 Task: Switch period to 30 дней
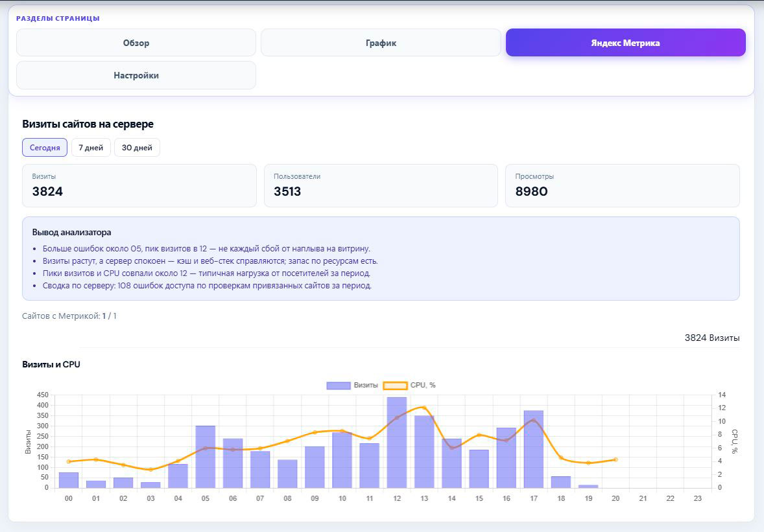point(137,148)
